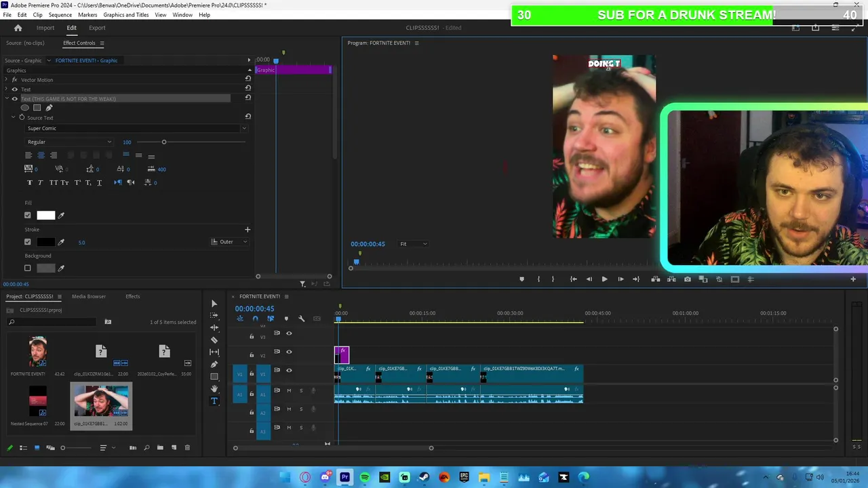868x488 pixels.
Task: Click Lift button in Program monitor
Action: tap(655, 279)
